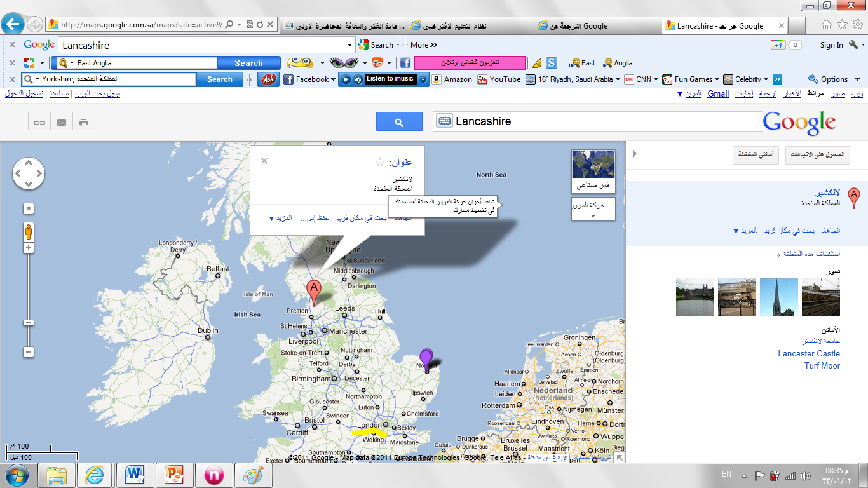Screen dimensions: 868x488
Task: Click the top zoom level marker above pegman
Action: 29,208
